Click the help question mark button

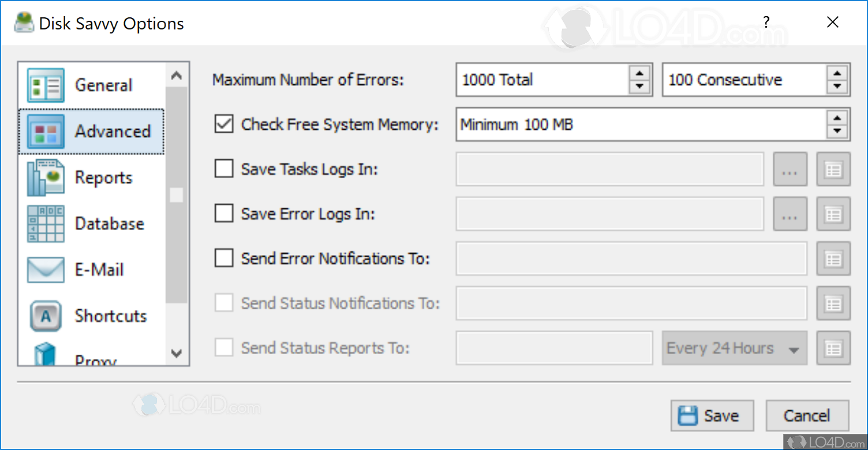pos(766,22)
